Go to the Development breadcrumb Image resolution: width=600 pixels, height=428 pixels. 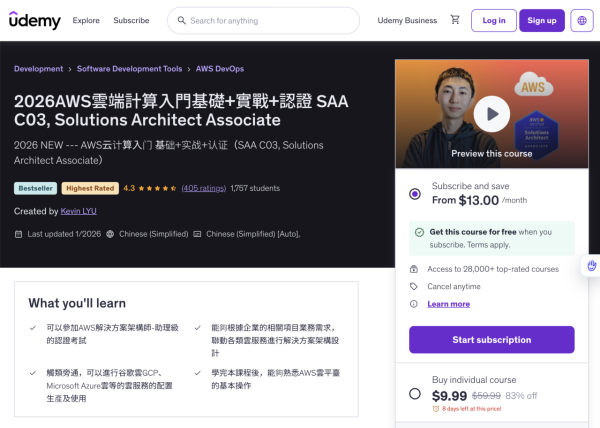[39, 69]
